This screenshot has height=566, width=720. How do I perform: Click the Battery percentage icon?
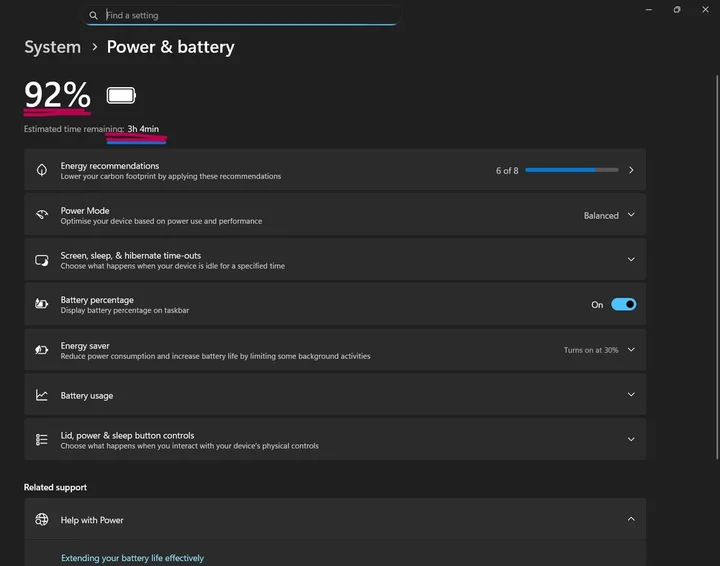[42, 304]
